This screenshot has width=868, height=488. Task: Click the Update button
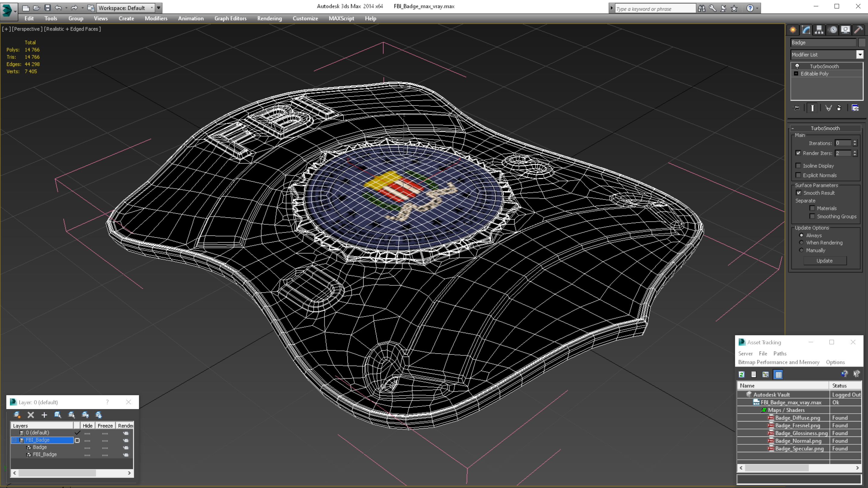825,261
